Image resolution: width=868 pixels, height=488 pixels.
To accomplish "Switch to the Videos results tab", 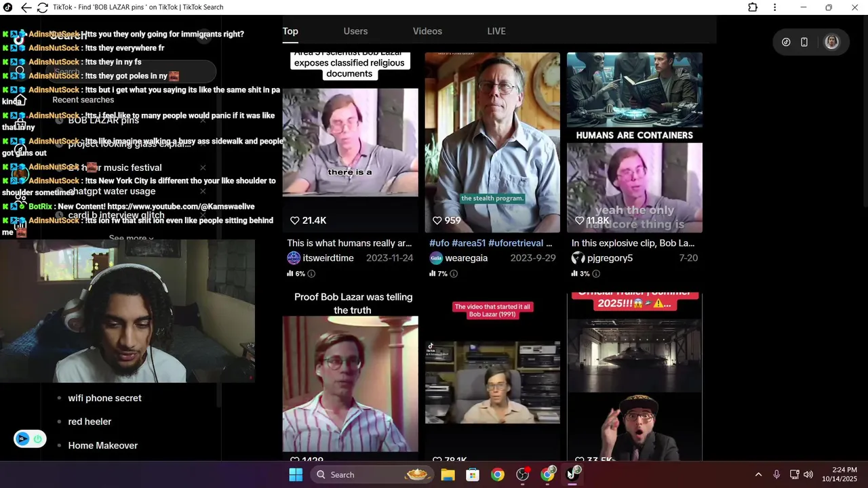I will (x=427, y=31).
